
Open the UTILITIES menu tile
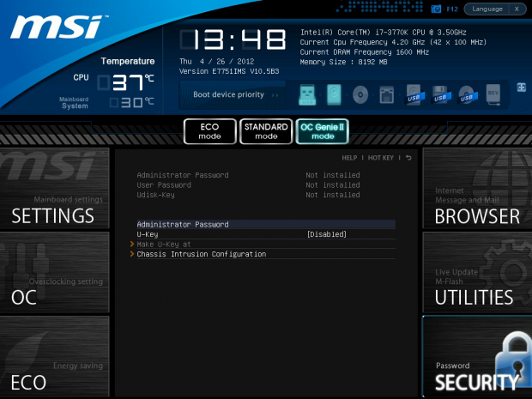coord(477,273)
